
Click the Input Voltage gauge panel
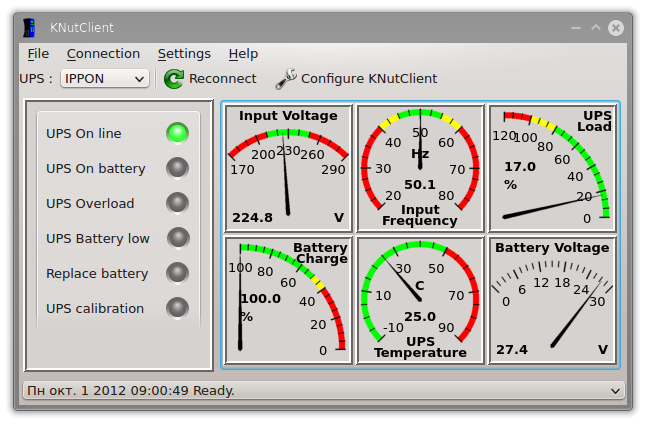(288, 168)
